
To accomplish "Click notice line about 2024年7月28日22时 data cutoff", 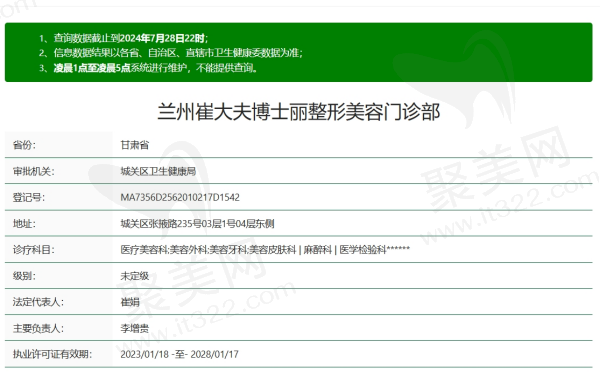I will pyautogui.click(x=124, y=38).
